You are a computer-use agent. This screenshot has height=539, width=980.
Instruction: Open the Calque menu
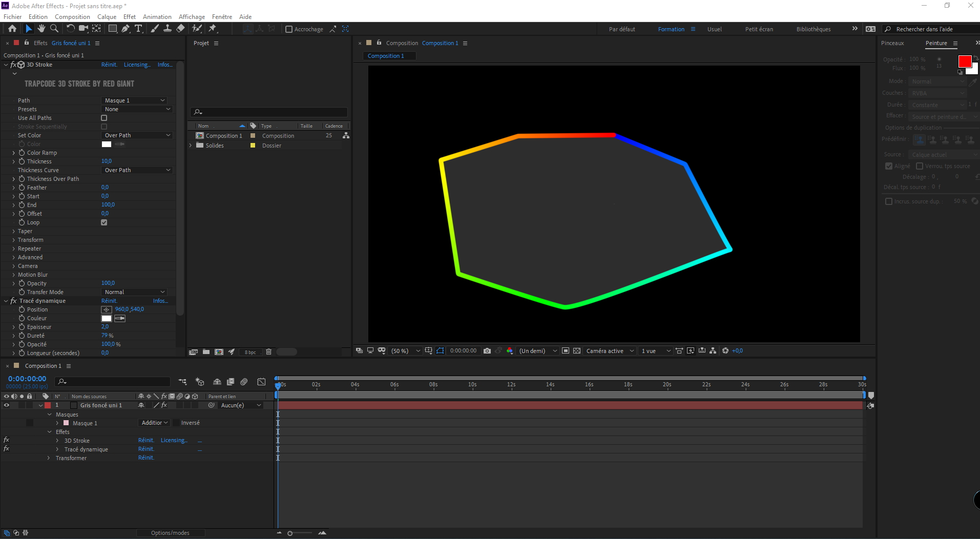(107, 16)
